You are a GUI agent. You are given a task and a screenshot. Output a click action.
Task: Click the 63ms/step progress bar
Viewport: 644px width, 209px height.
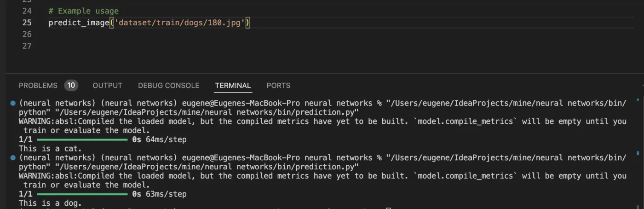[x=82, y=194]
